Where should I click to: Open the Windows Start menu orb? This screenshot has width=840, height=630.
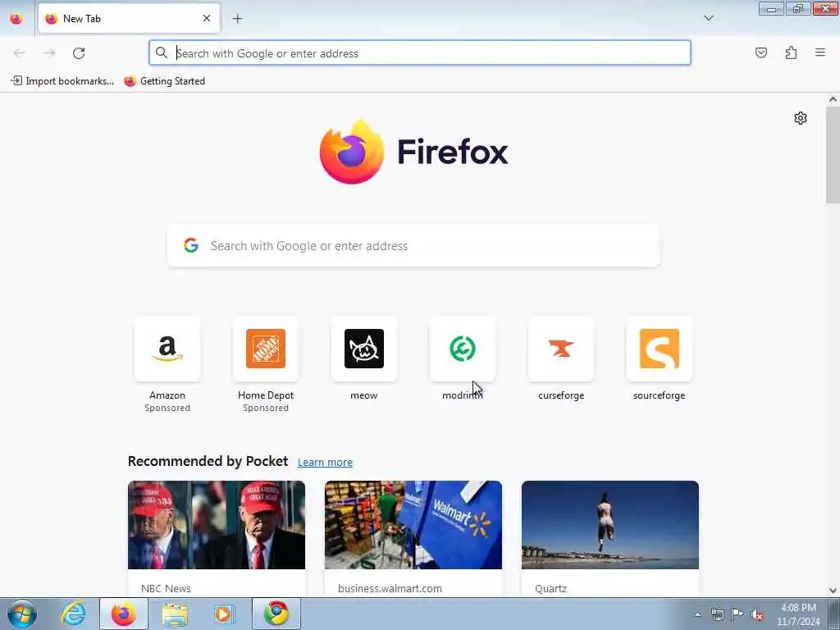tap(22, 614)
